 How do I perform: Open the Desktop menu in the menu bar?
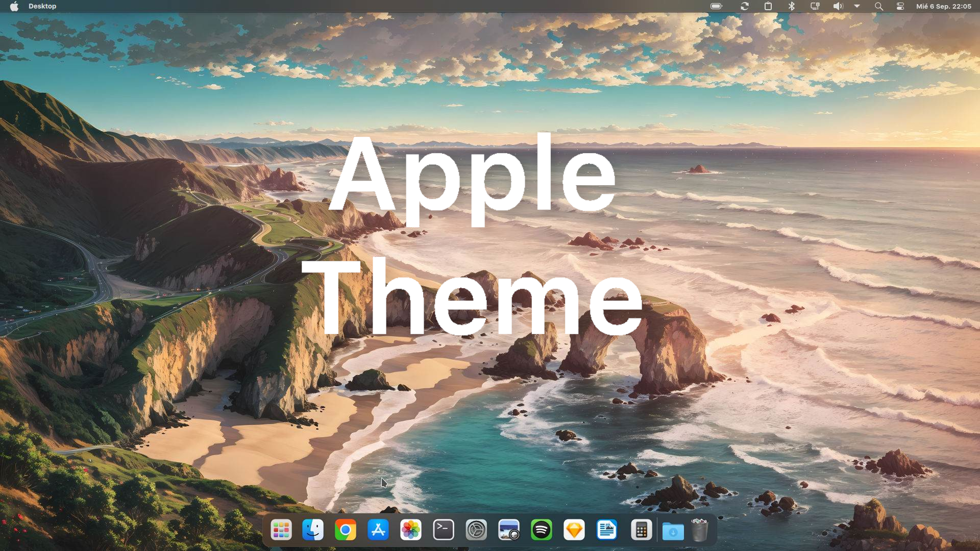[42, 6]
